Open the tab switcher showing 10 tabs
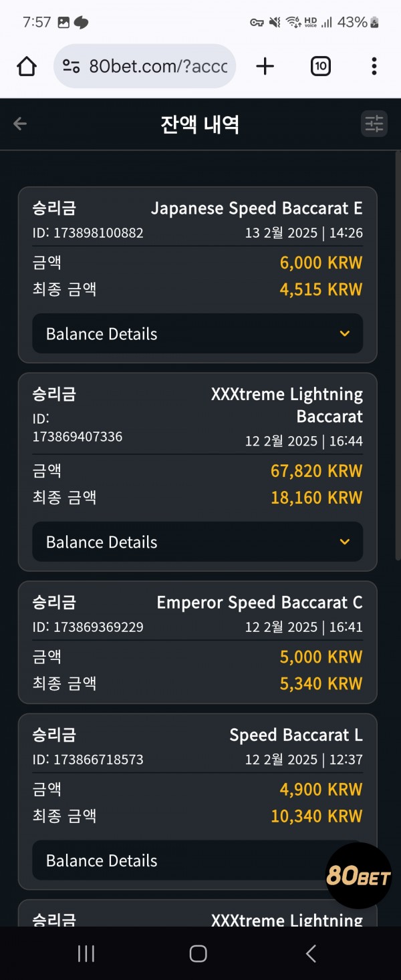 point(321,66)
